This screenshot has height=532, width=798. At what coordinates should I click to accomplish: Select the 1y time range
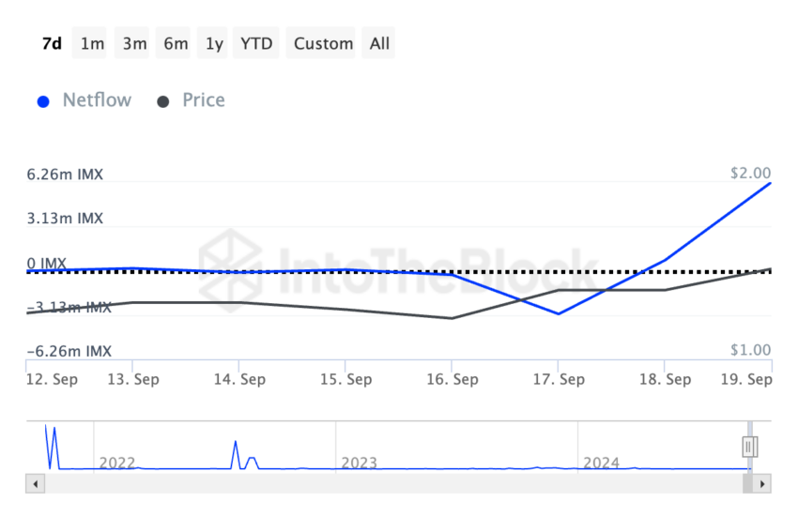215,43
